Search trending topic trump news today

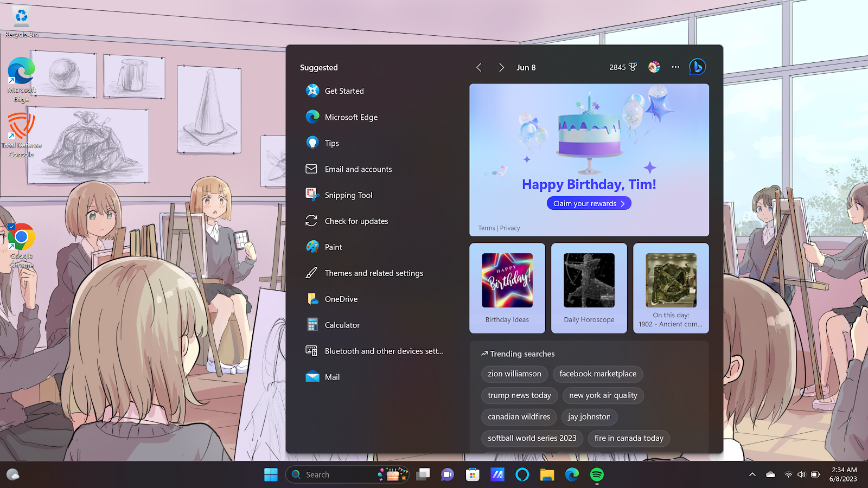[519, 395]
